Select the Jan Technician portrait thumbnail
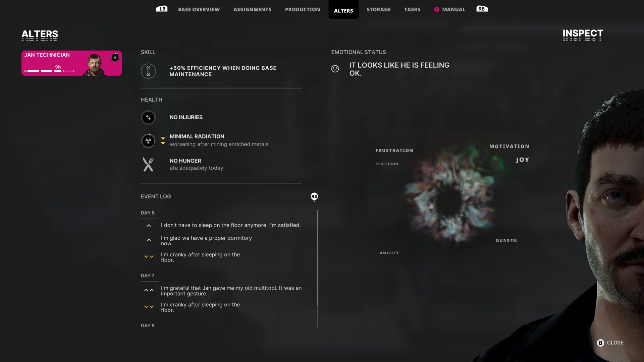 click(95, 64)
